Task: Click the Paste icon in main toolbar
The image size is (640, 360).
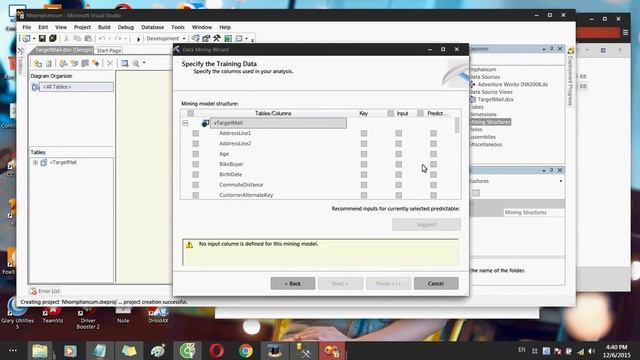Action: tap(88, 38)
